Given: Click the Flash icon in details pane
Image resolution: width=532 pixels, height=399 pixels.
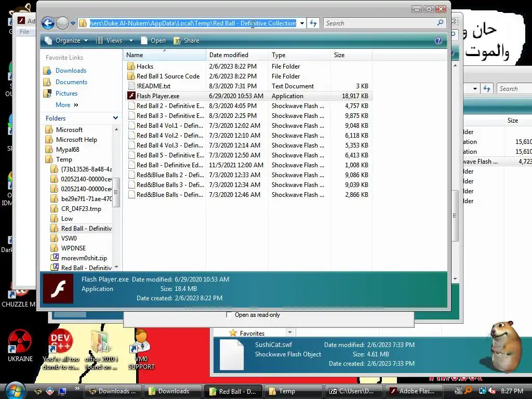Looking at the screenshot, I should click(58, 289).
